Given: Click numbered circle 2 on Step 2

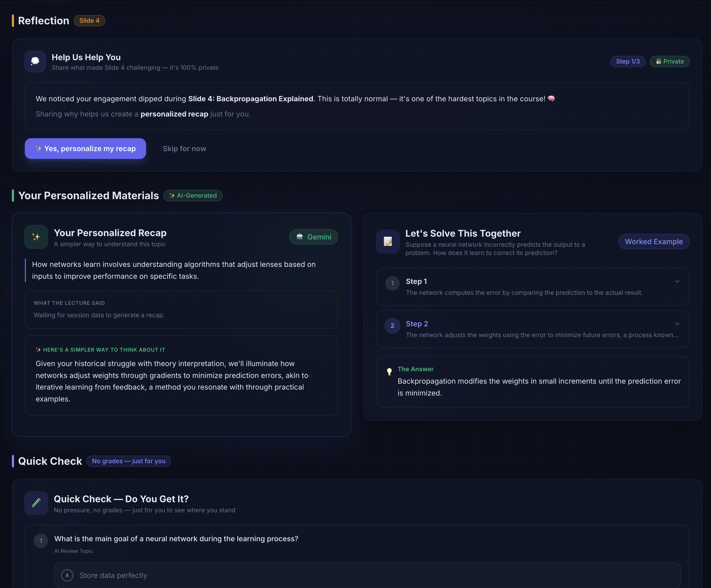Looking at the screenshot, I should pyautogui.click(x=392, y=326).
